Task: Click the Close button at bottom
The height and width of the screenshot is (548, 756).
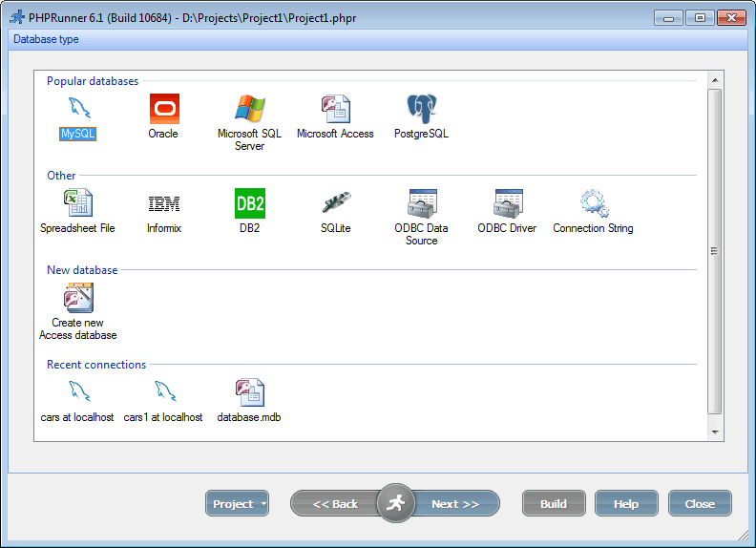Action: (700, 504)
